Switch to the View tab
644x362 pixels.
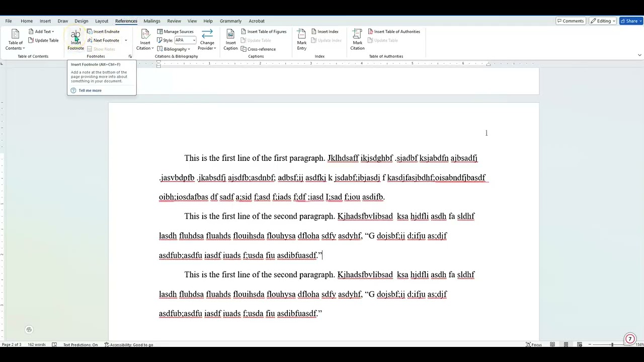(x=192, y=21)
